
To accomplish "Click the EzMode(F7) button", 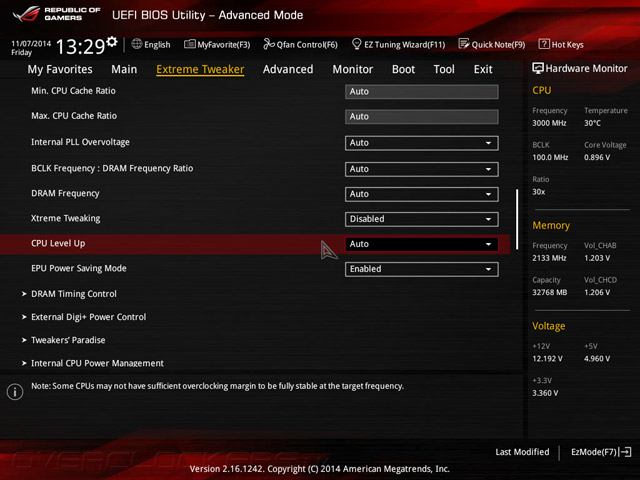I will [x=601, y=452].
